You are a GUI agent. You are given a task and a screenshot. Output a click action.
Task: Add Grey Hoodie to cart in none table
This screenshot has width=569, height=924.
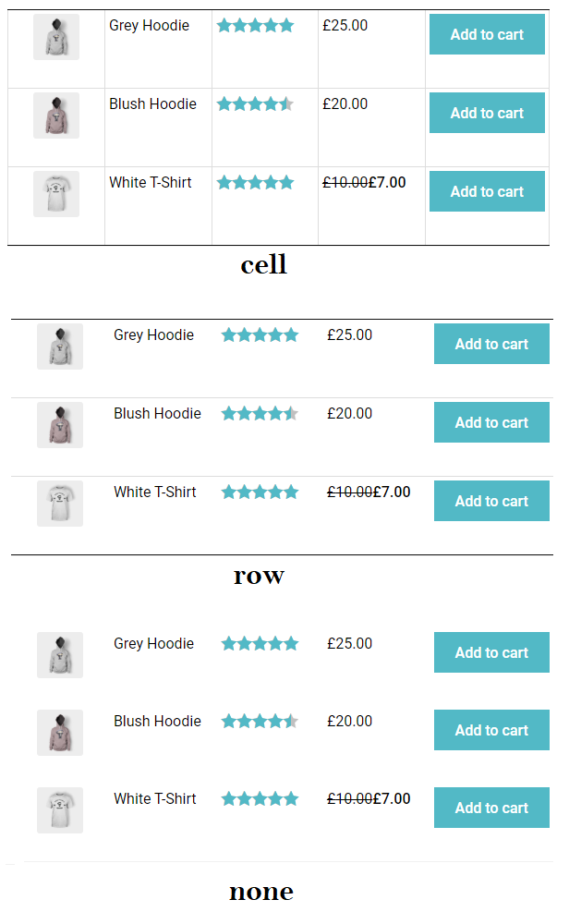[491, 652]
